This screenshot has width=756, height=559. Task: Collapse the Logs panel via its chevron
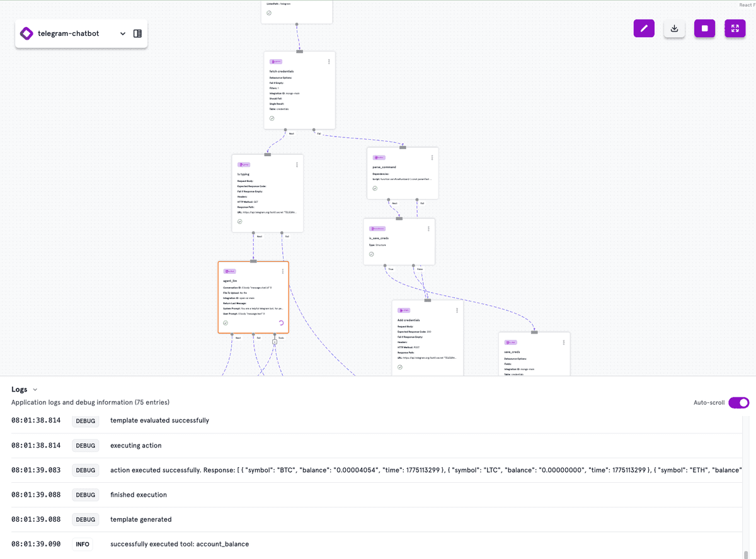pos(35,389)
